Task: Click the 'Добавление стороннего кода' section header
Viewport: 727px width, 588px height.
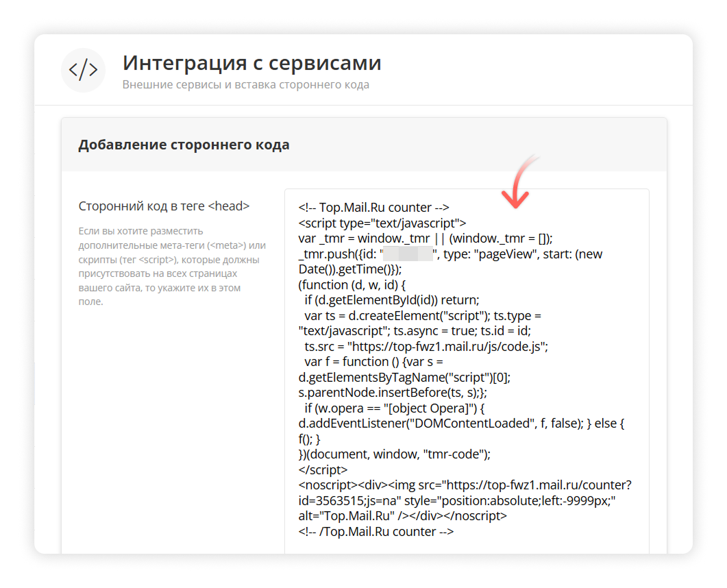Action: [x=184, y=145]
